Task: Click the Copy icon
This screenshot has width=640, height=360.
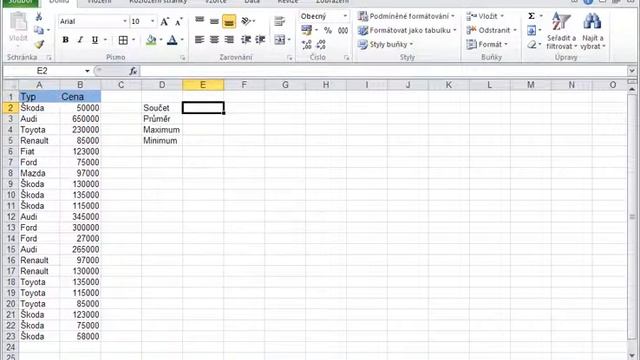Action: (x=39, y=30)
